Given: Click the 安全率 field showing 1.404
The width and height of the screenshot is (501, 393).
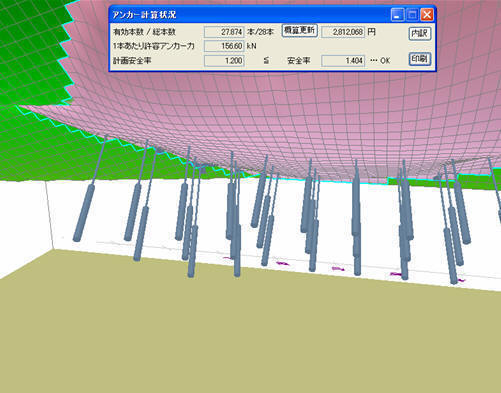Looking at the screenshot, I should pos(343,61).
